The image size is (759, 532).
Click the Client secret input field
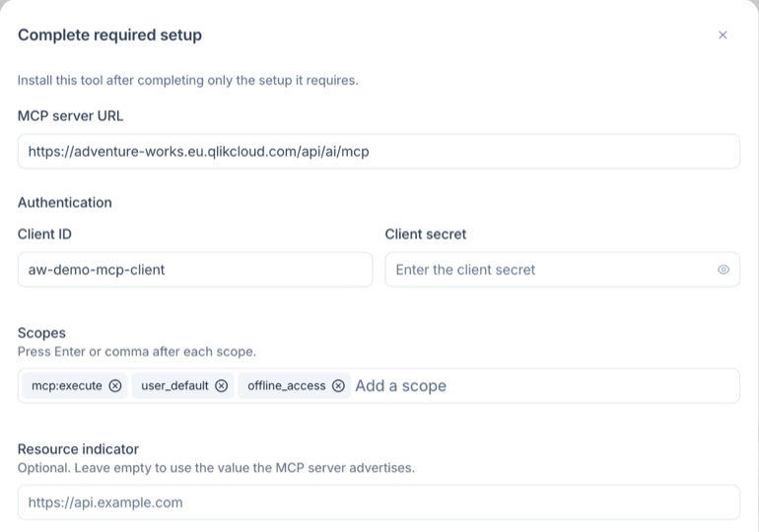(x=562, y=269)
